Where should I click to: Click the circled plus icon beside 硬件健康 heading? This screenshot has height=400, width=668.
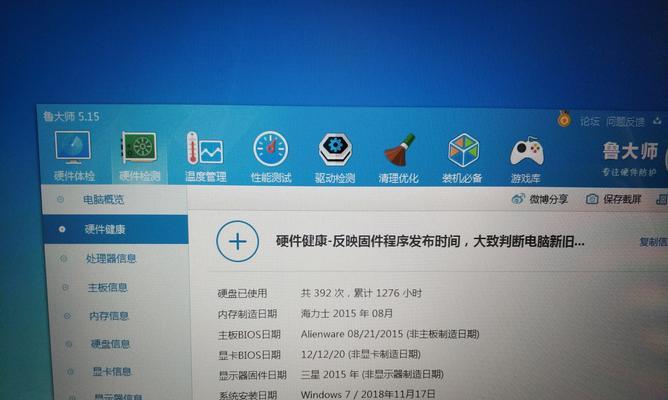(237, 241)
